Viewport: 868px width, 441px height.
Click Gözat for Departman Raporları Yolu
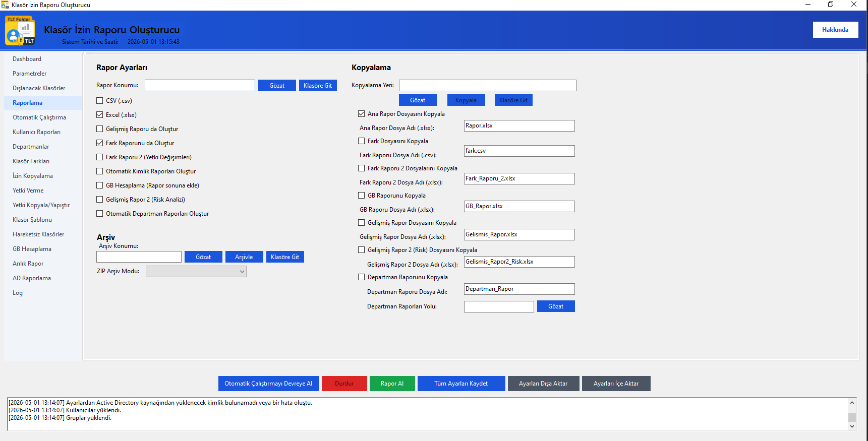click(x=556, y=306)
